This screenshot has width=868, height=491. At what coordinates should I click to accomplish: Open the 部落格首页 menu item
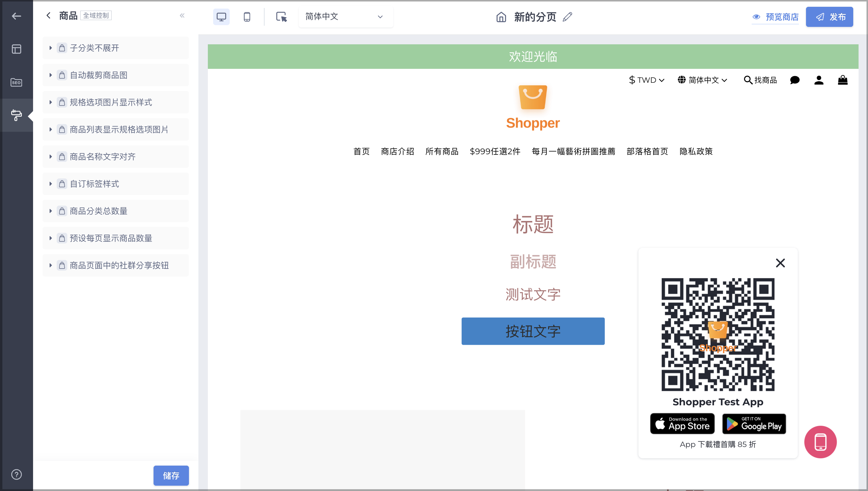[647, 152]
